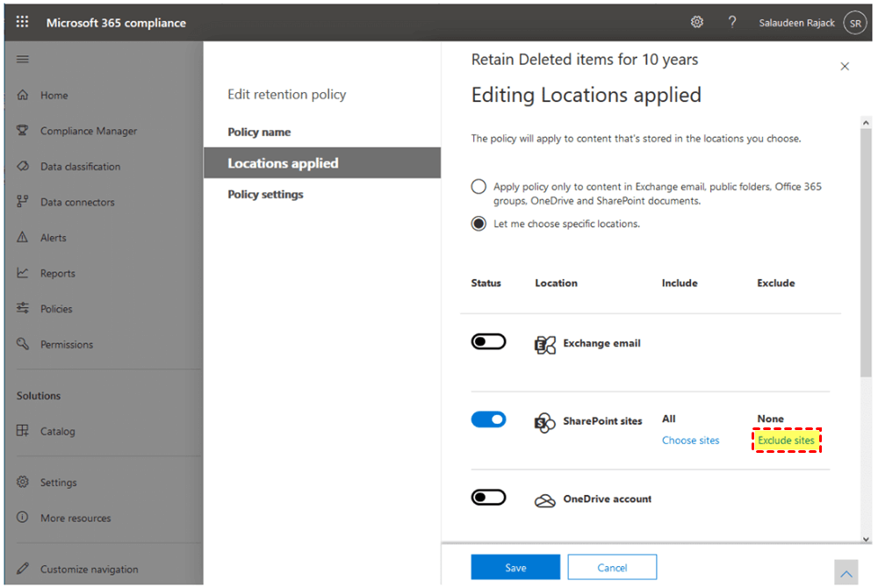878x588 pixels.
Task: Open Compliance Manager trophy icon
Action: click(x=23, y=131)
